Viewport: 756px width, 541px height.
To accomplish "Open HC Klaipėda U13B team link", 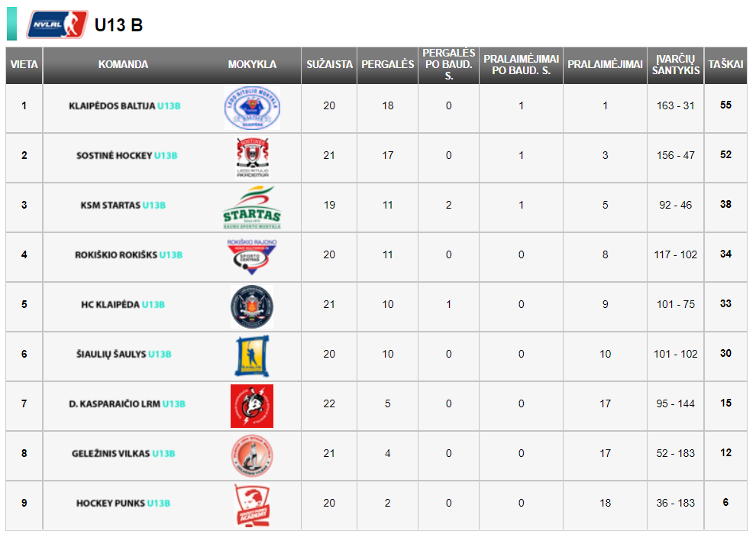I will coord(123,305).
